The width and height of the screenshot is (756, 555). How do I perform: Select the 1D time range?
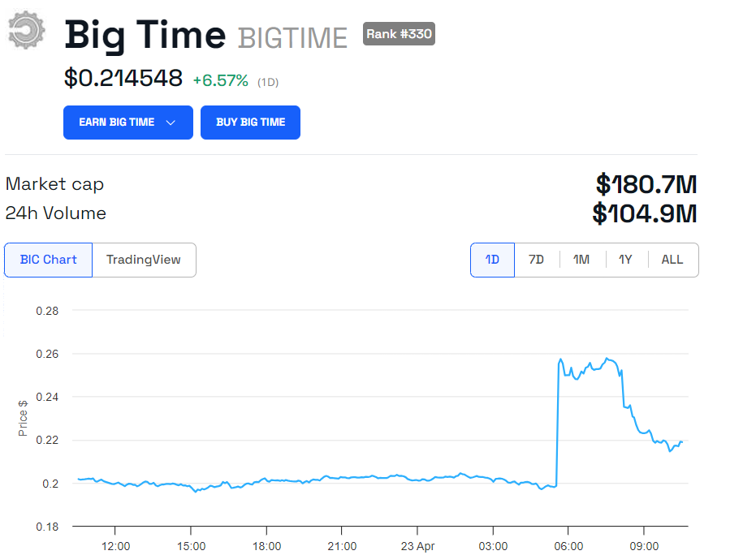coord(492,260)
